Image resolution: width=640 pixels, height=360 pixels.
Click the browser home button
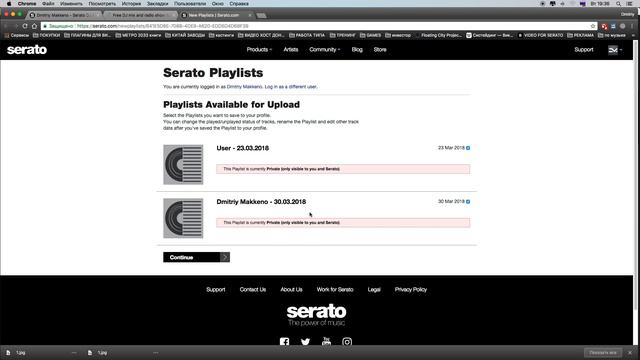(x=34, y=26)
